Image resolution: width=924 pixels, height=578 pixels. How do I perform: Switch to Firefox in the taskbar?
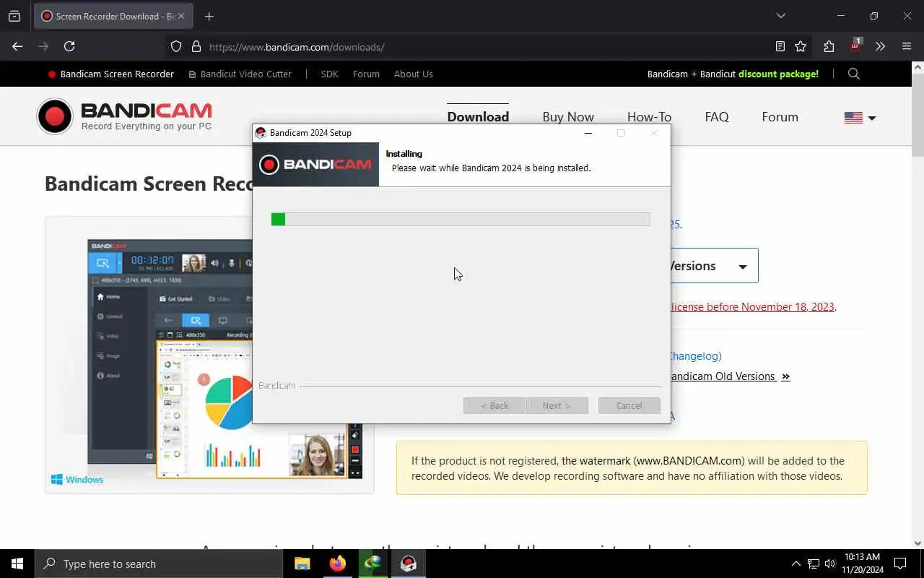[x=338, y=564]
